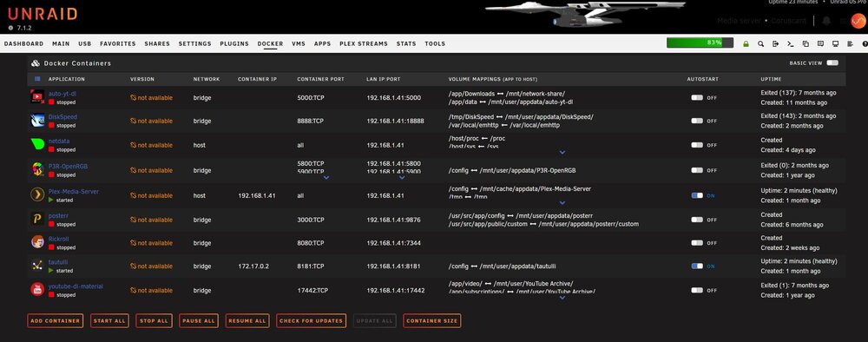Viewport: 868px width, 342px height.
Task: Click the Docker Containers cubes icon
Action: (x=36, y=63)
